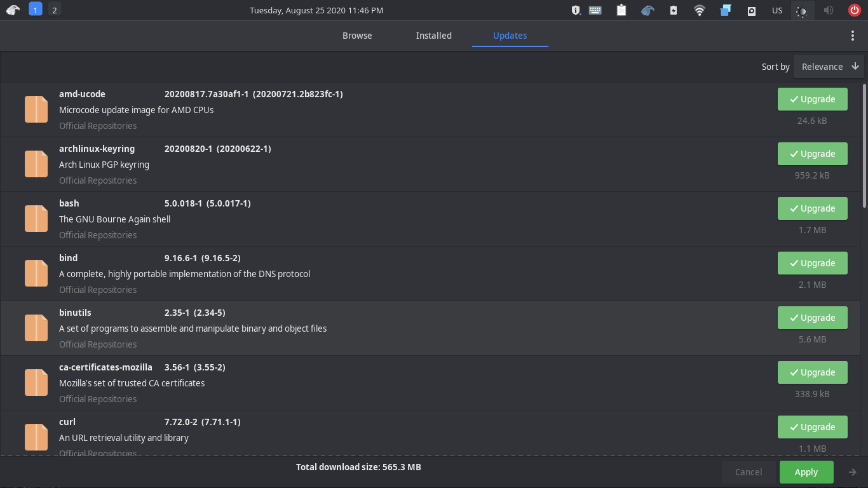Uncheck Upgrade for binutils
The width and height of the screenshot is (868, 488).
pyautogui.click(x=813, y=318)
